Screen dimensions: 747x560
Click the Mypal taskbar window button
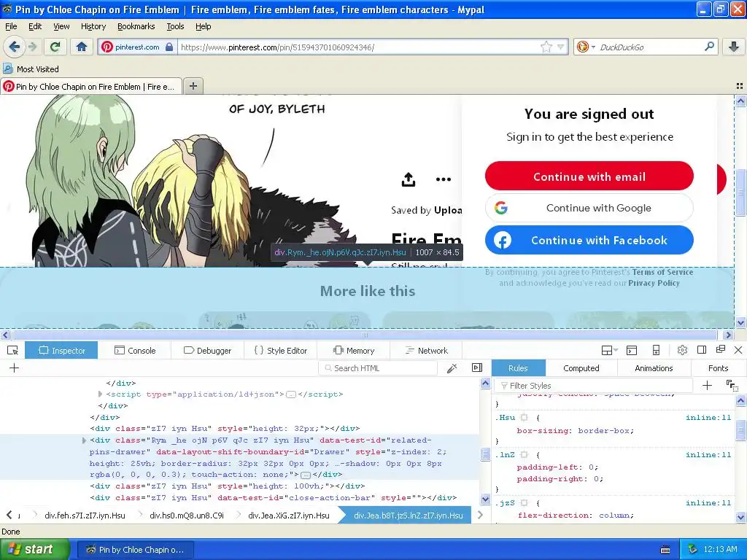(x=136, y=550)
